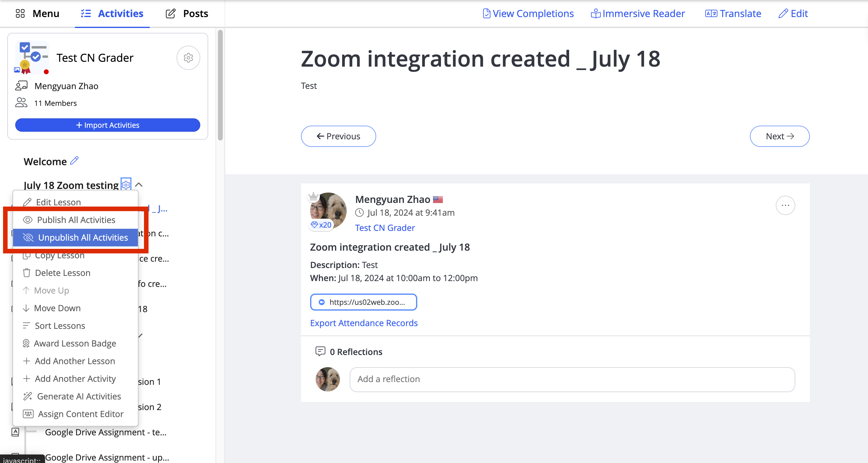Choose Add Another Lesson

point(75,361)
